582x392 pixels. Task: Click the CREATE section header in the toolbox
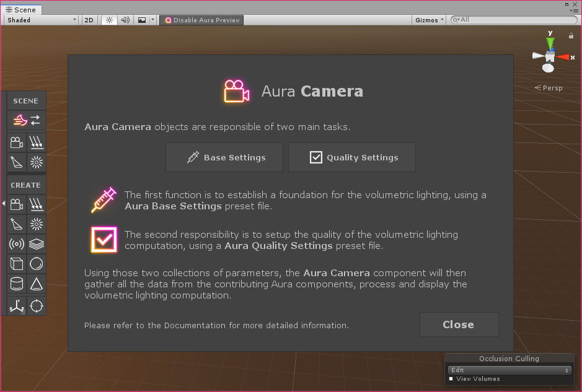pos(26,185)
